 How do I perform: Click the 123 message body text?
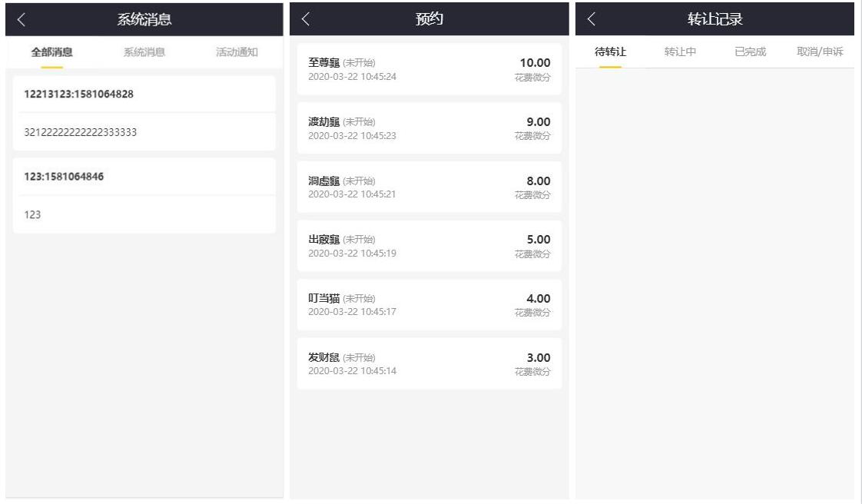(32, 215)
